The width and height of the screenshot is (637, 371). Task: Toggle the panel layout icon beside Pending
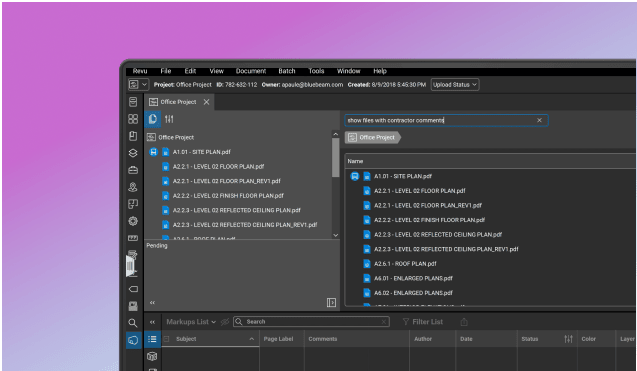coord(331,302)
